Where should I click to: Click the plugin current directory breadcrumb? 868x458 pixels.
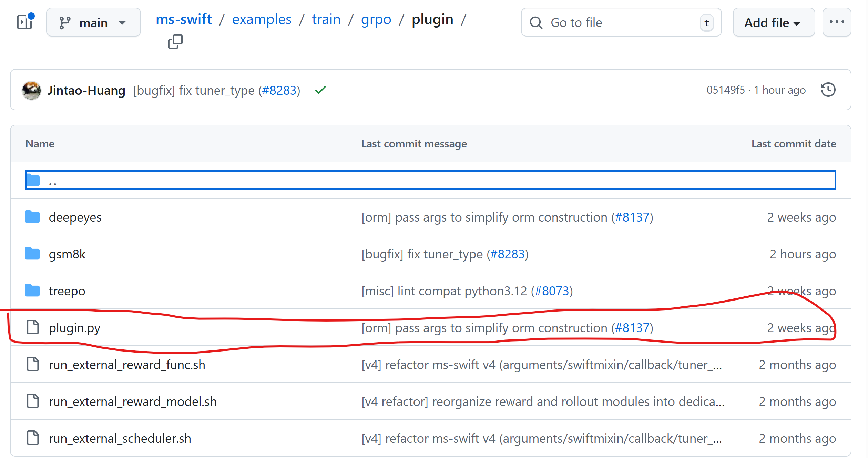point(432,19)
